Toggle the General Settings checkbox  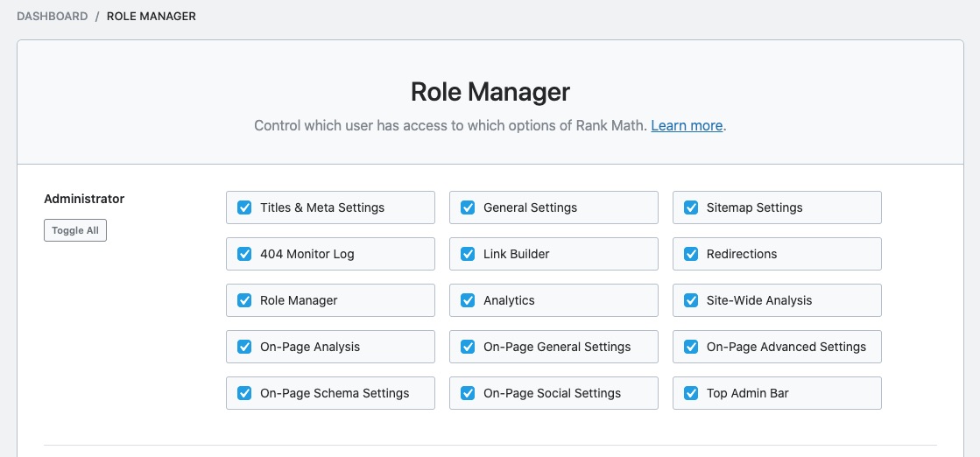tap(468, 207)
